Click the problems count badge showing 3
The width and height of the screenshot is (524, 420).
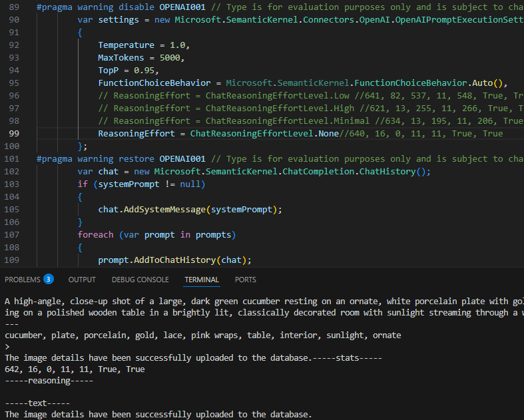tap(49, 279)
